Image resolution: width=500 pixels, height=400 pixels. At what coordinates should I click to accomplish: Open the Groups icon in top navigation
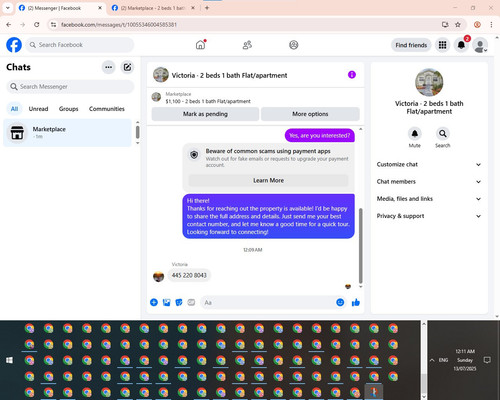coord(294,45)
